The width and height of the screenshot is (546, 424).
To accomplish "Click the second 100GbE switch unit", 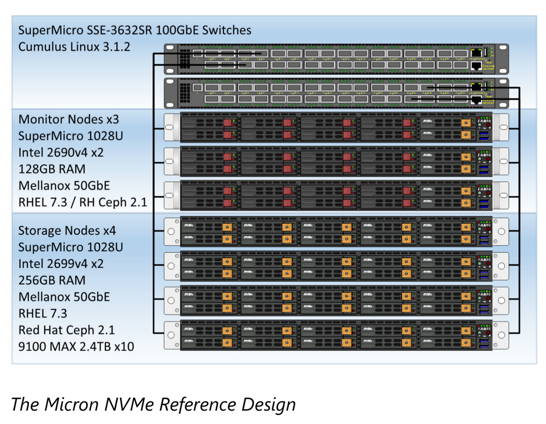I will click(x=336, y=93).
